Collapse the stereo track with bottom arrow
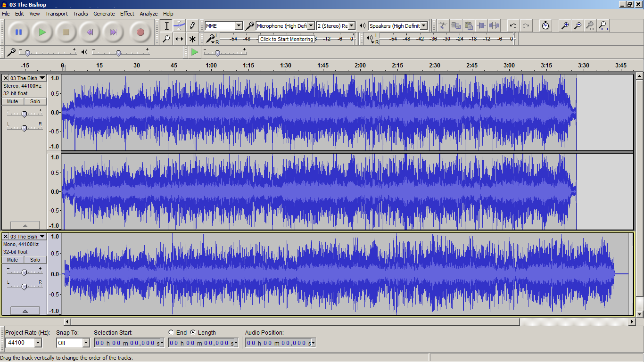 click(x=25, y=225)
